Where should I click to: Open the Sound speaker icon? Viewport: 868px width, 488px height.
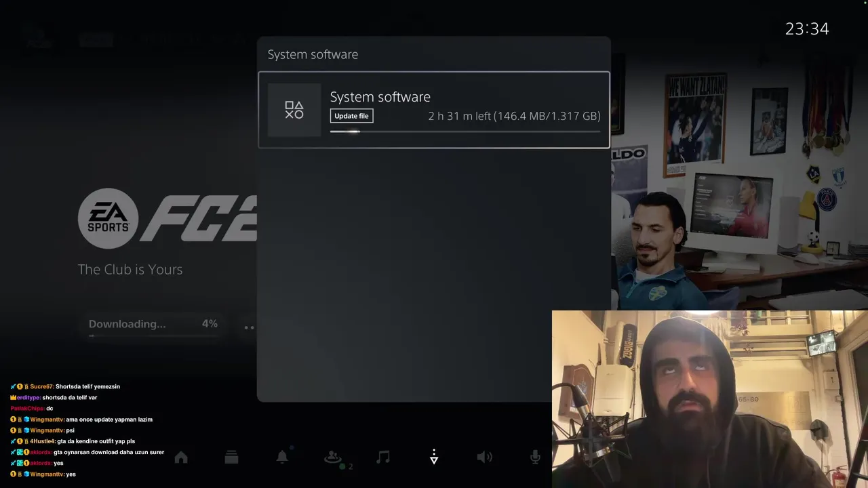[484, 457]
